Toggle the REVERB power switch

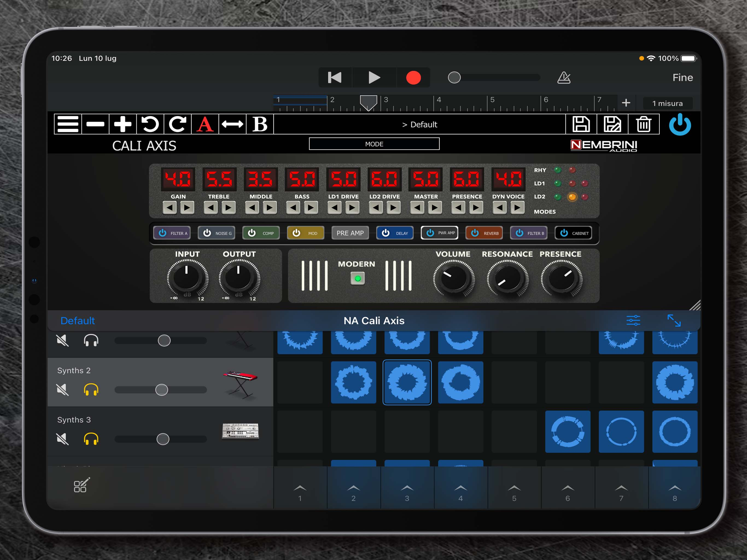coord(475,233)
